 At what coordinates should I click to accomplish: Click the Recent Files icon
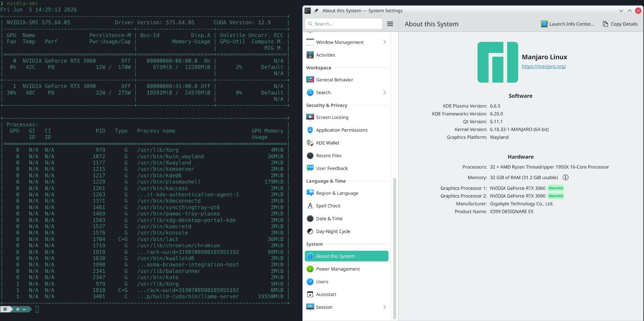click(x=310, y=155)
